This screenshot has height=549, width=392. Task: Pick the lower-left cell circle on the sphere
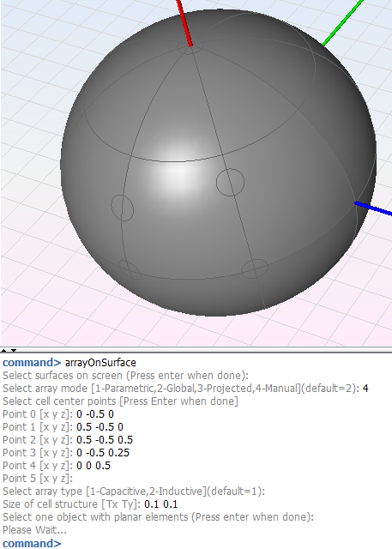click(x=130, y=269)
